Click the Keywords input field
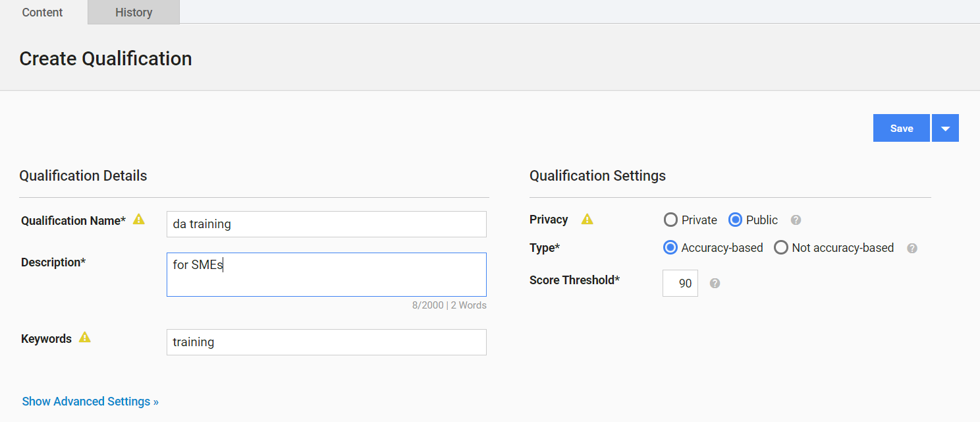The height and width of the screenshot is (422, 980). (327, 342)
